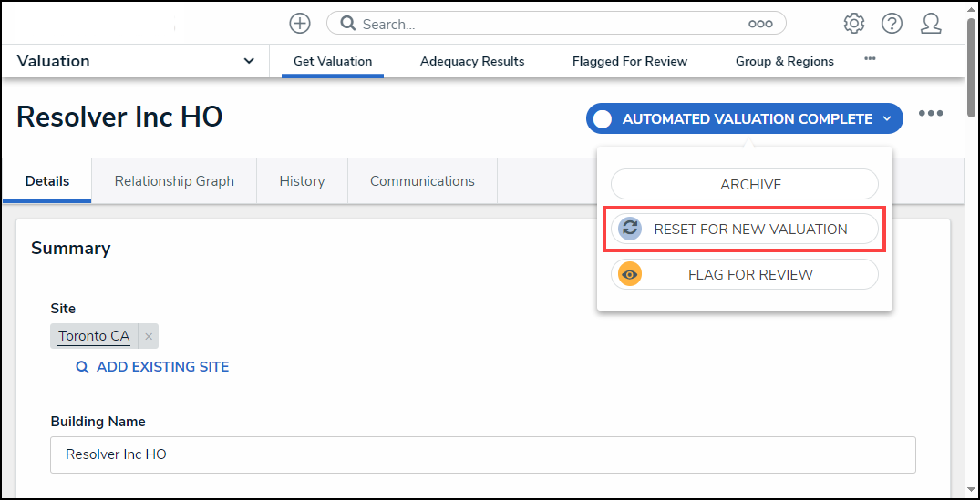The image size is (980, 500).
Task: Click the Archive button
Action: point(745,184)
